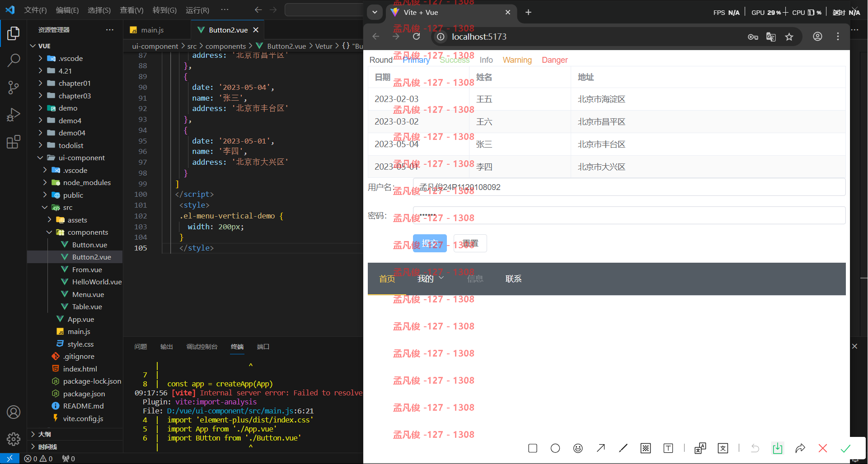
Task: Click the Warning button on the web page
Action: [517, 60]
